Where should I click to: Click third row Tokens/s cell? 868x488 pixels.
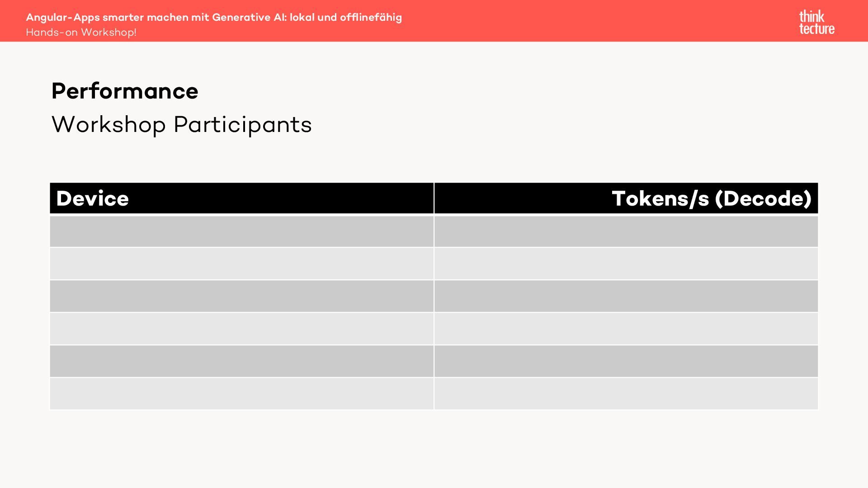(626, 296)
